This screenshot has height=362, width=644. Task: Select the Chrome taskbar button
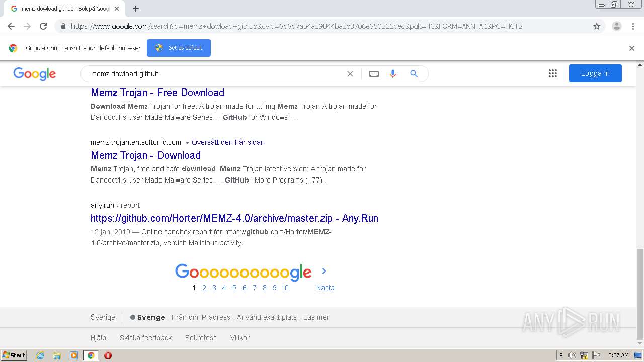coord(91,355)
